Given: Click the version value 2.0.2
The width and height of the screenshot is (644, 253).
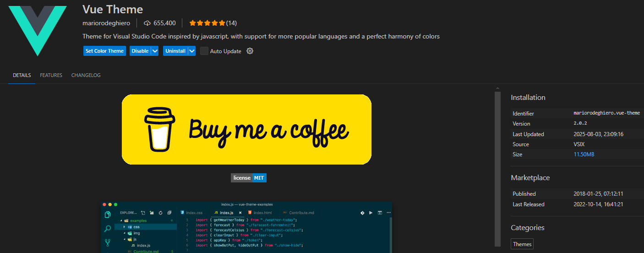Looking at the screenshot, I should click(580, 123).
